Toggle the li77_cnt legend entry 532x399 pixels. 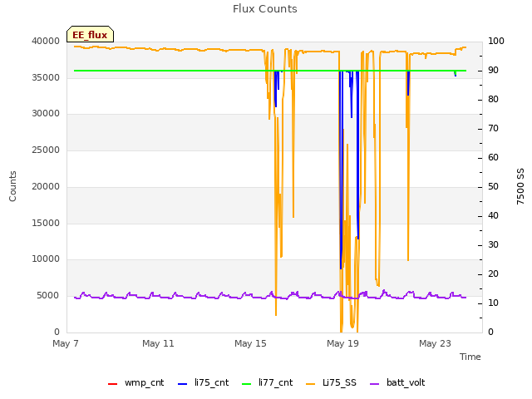point(267,382)
